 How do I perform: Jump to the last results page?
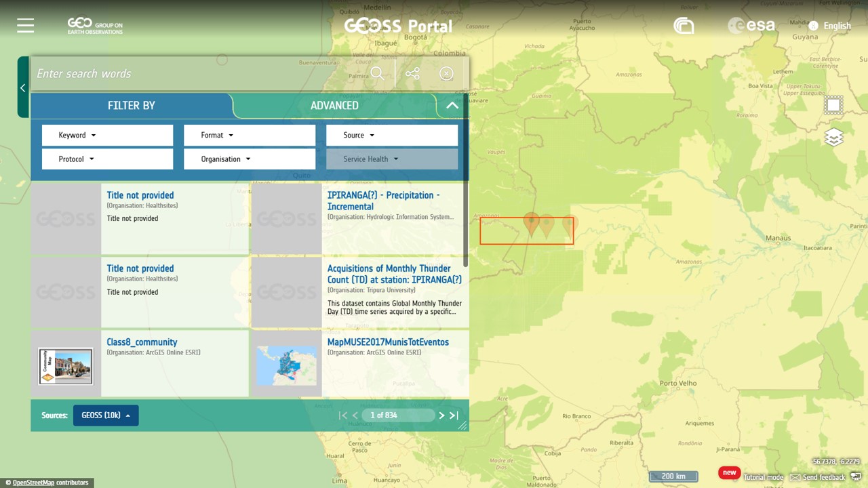pos(454,415)
